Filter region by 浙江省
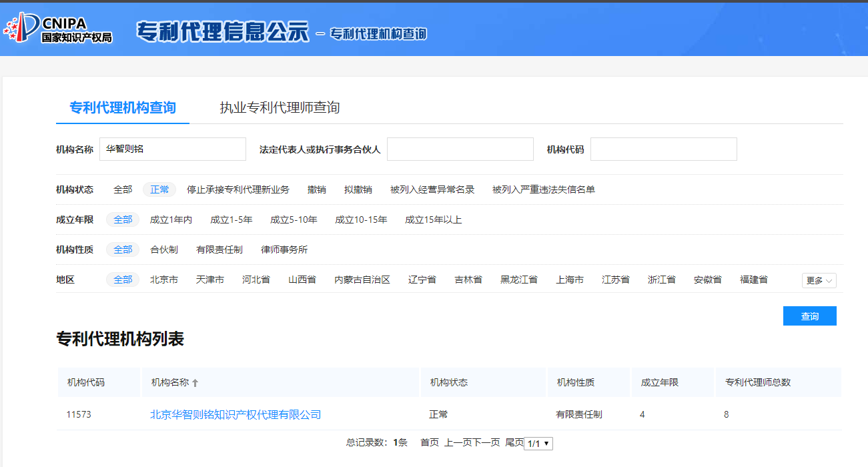868x467 pixels. point(662,280)
